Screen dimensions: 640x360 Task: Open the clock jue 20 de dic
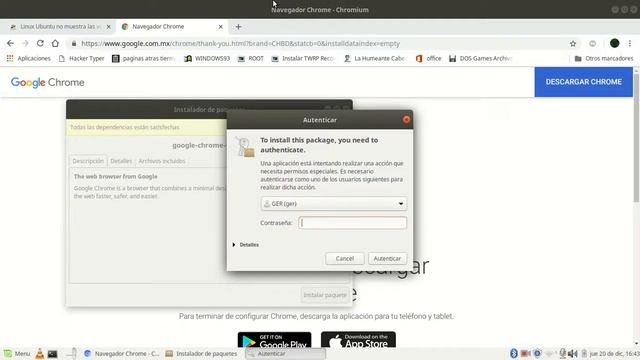click(x=614, y=354)
